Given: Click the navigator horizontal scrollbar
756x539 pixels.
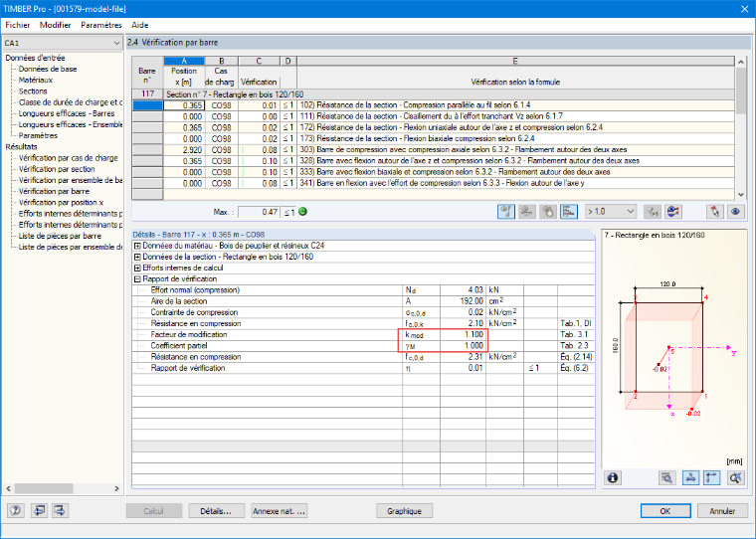Looking at the screenshot, I should 63,488.
